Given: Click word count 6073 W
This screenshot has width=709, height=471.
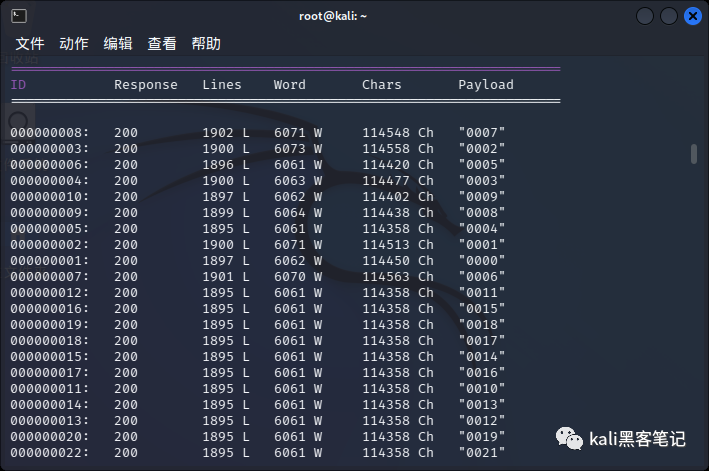Looking at the screenshot, I should point(298,148).
